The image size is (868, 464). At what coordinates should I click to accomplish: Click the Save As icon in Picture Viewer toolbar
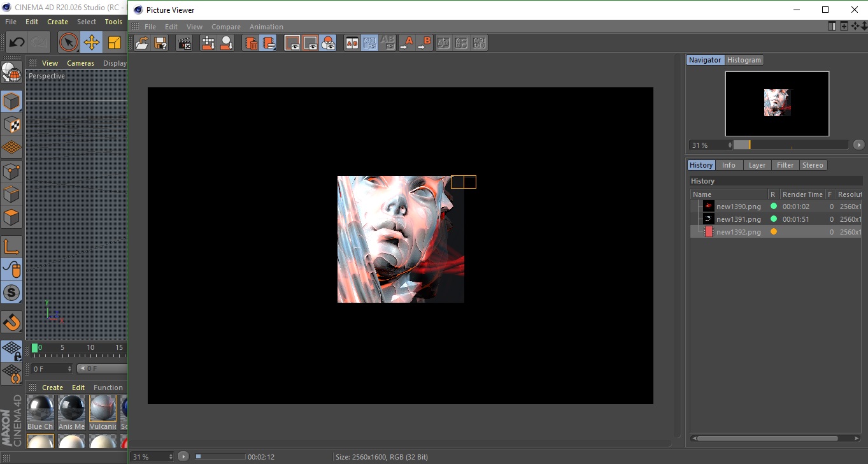pos(160,43)
